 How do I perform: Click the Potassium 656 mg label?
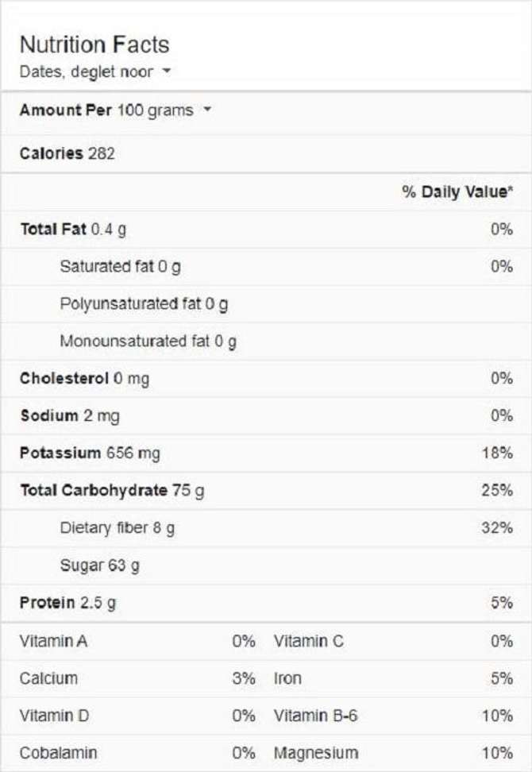(x=90, y=453)
